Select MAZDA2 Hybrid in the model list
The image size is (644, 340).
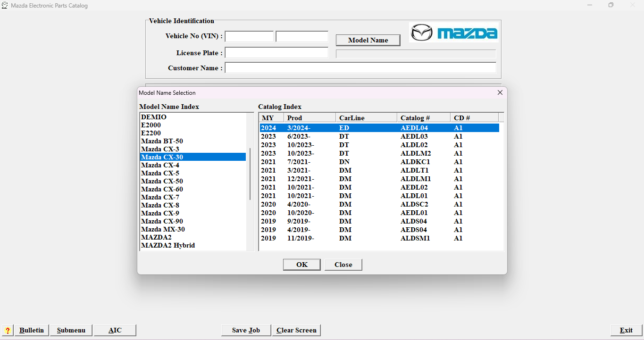click(193, 245)
